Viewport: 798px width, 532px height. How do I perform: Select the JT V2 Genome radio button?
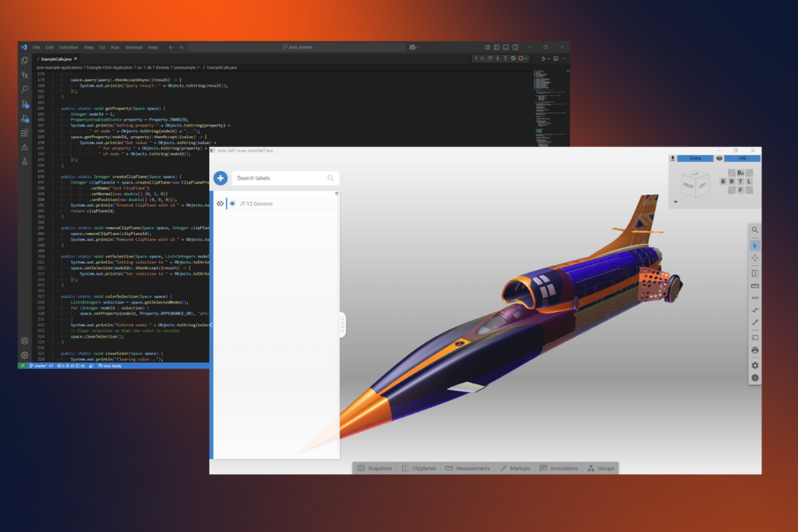pyautogui.click(x=232, y=204)
